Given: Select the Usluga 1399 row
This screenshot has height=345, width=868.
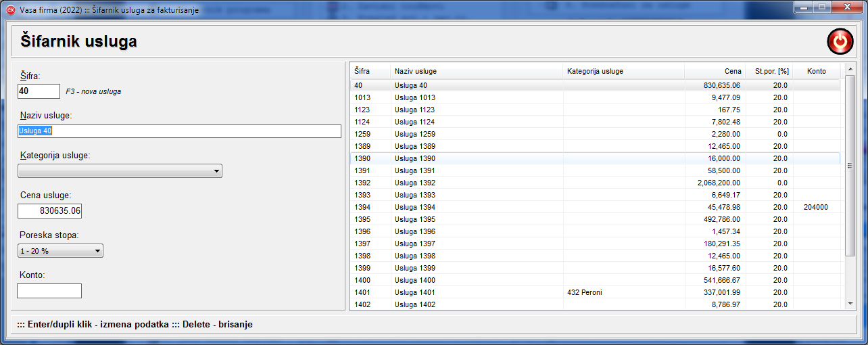Looking at the screenshot, I should [x=595, y=268].
